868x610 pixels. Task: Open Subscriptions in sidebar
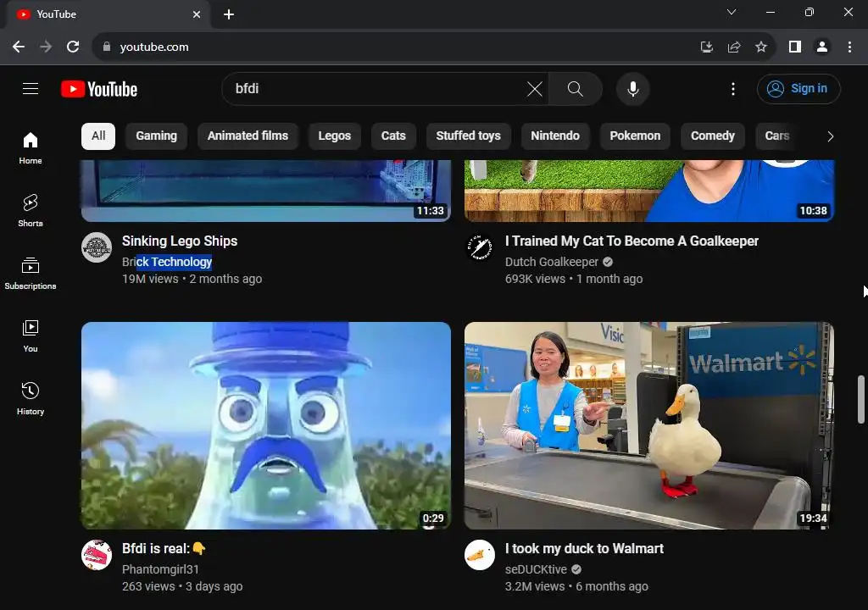pyautogui.click(x=31, y=274)
